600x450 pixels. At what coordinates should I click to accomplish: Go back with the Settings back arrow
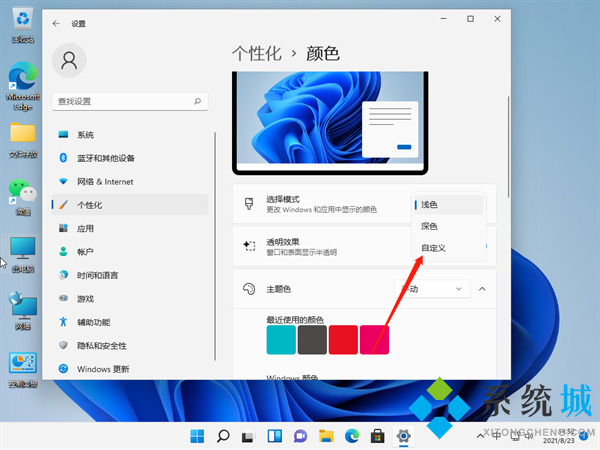tap(56, 24)
